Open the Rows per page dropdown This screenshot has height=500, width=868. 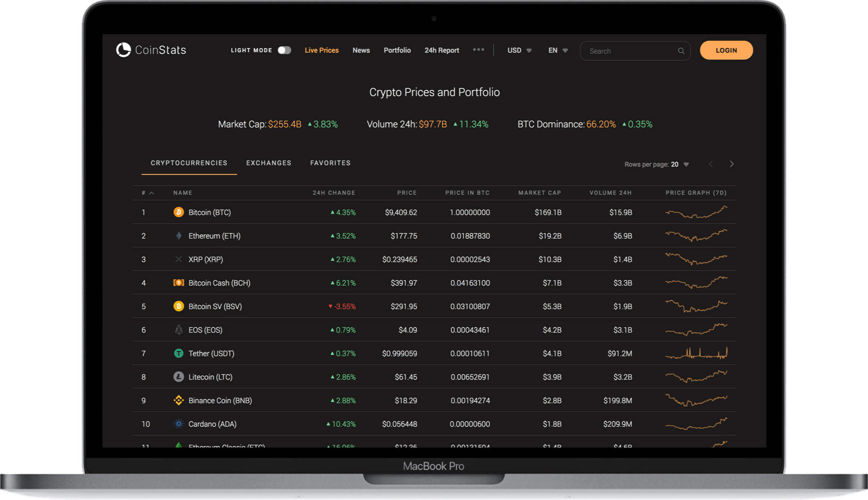pyautogui.click(x=680, y=164)
